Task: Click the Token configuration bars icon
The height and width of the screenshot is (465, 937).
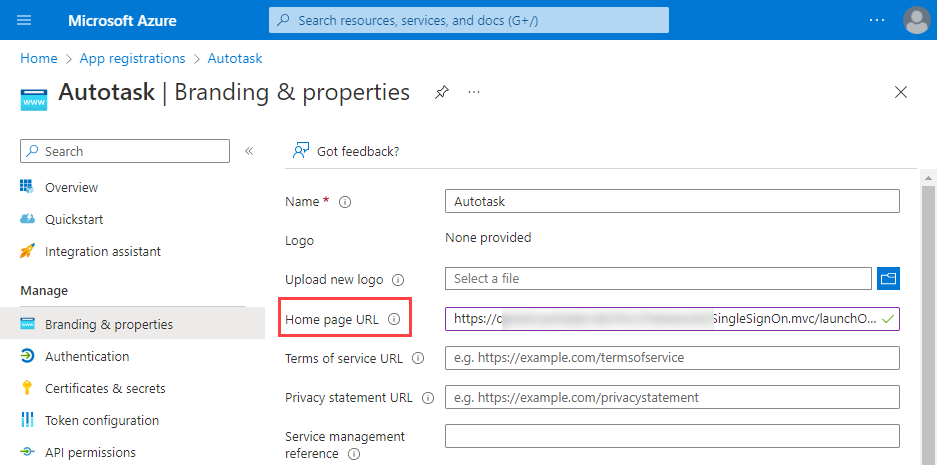Action: tap(27, 420)
